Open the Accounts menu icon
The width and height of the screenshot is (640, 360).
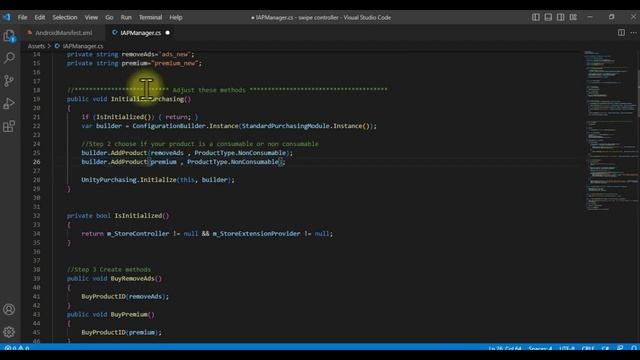tap(9, 309)
